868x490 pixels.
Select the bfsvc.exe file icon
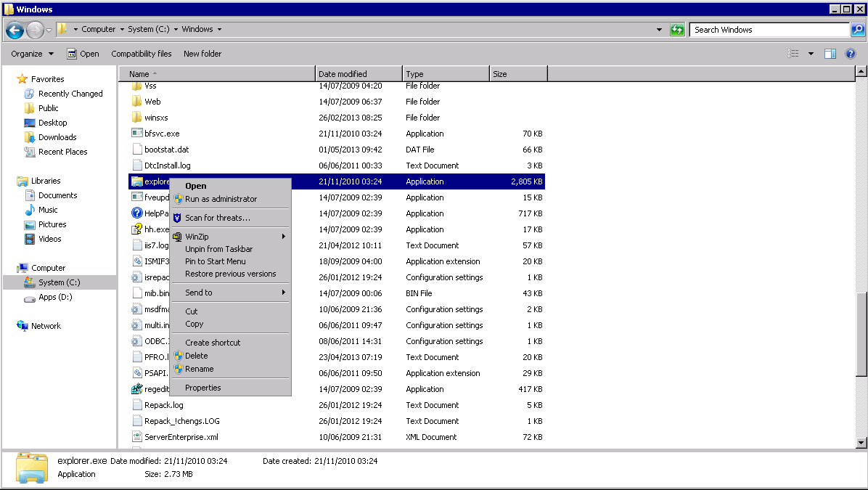(x=136, y=134)
